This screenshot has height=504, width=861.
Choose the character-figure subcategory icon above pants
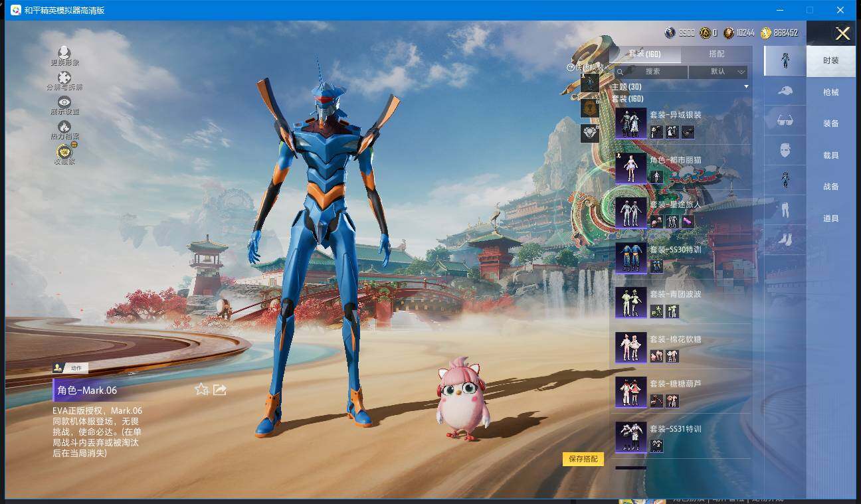point(785,180)
